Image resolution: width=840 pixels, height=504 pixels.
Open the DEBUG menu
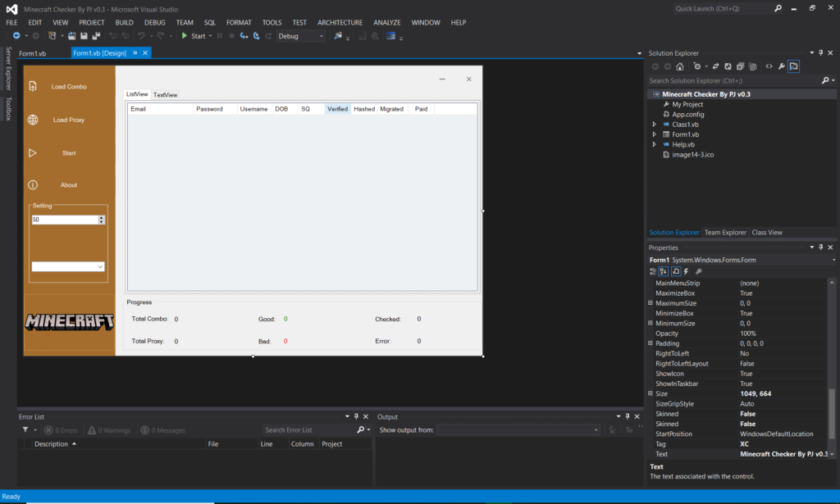(x=155, y=22)
